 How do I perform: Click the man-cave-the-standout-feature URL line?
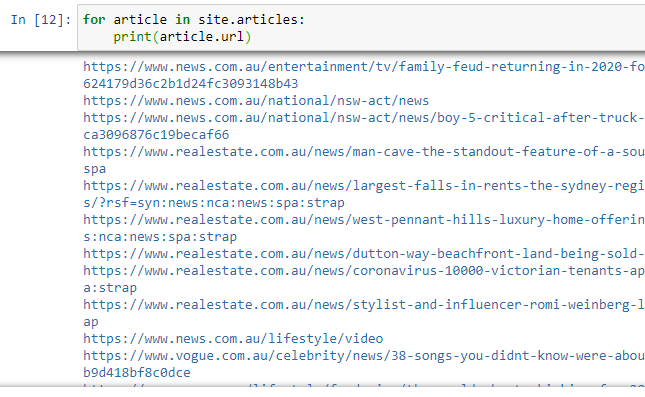click(x=364, y=152)
